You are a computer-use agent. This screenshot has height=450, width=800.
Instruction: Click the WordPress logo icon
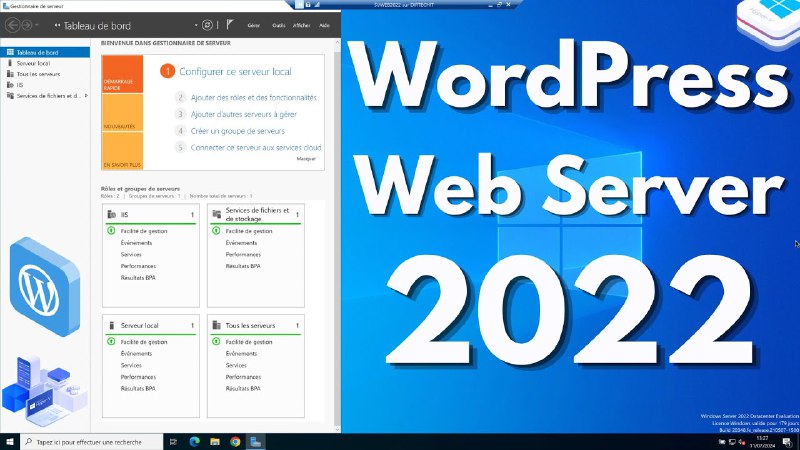44,287
